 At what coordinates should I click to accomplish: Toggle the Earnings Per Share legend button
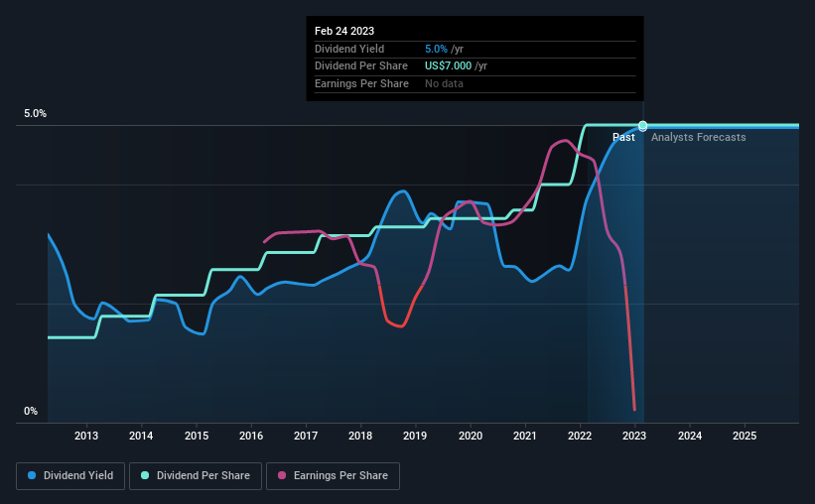pos(333,476)
